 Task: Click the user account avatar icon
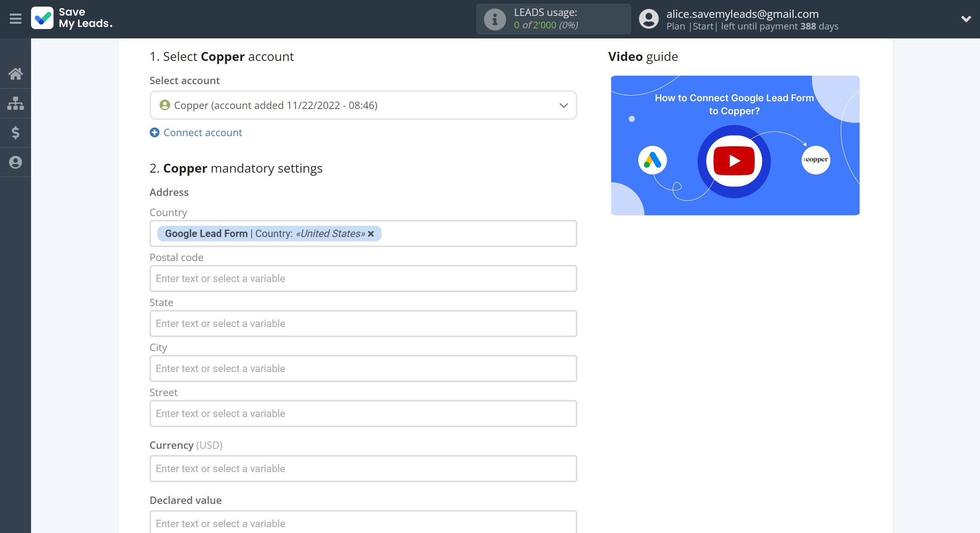(649, 19)
